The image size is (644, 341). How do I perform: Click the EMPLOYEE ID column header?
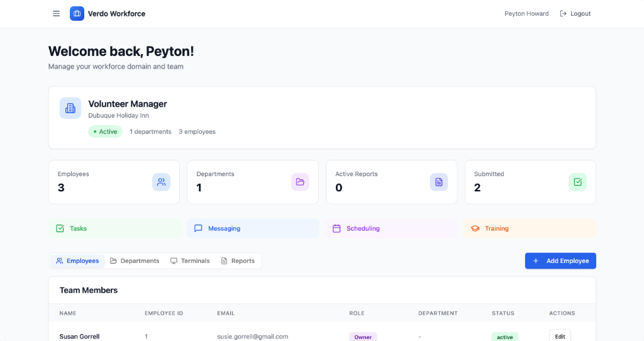tap(164, 313)
